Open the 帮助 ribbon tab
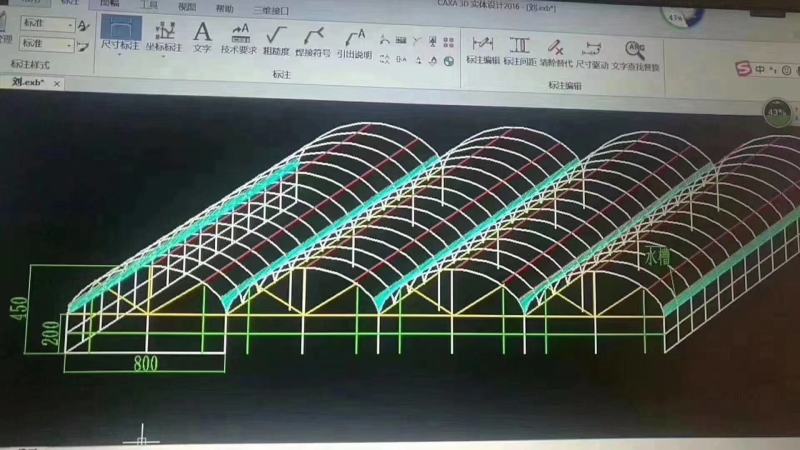800x450 pixels. 224,8
